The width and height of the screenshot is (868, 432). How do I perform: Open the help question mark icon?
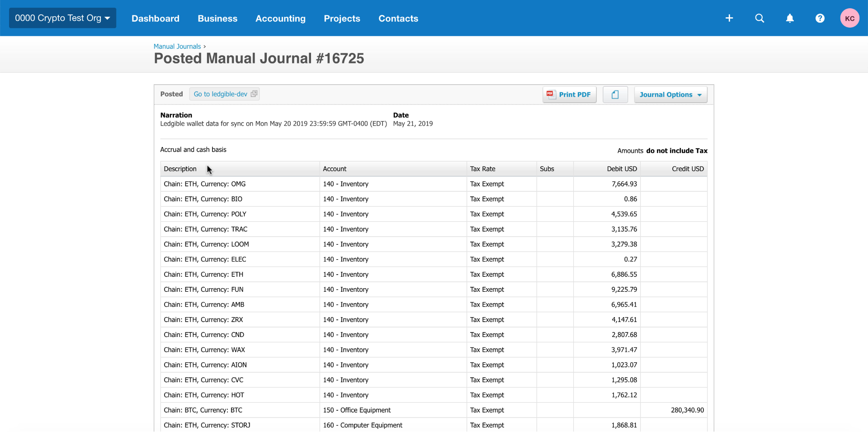[x=820, y=18]
